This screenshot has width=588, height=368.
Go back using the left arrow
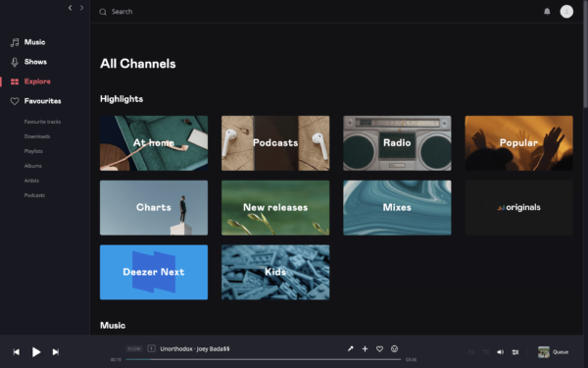point(71,8)
